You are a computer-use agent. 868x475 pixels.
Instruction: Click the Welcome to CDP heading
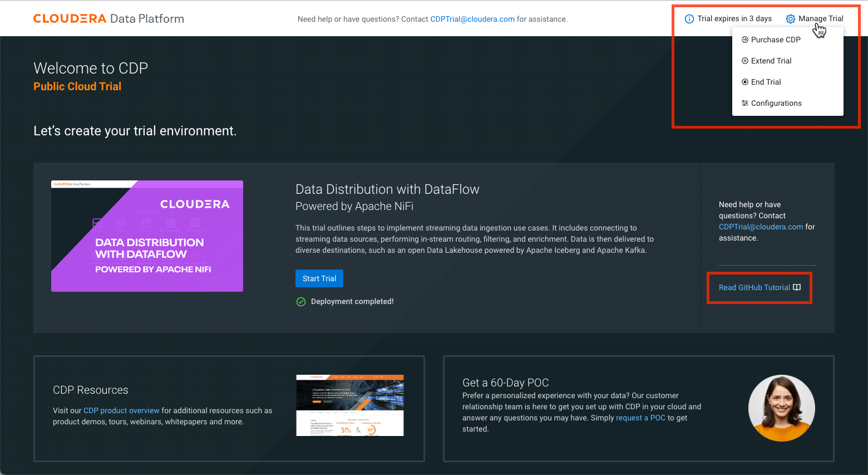pyautogui.click(x=91, y=68)
